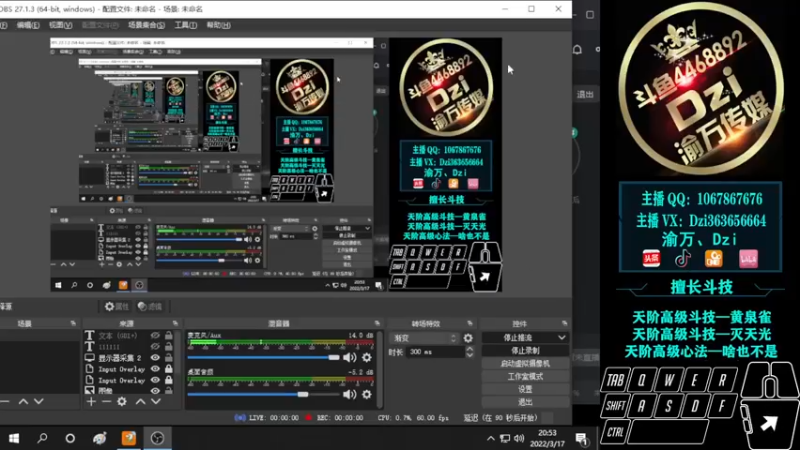The image size is (800, 450).
Task: Click the red REC status indicator
Action: pos(309,418)
